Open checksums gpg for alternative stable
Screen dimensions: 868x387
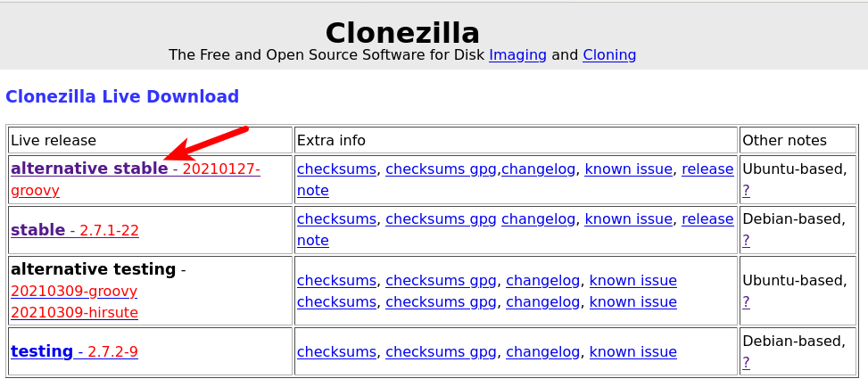[x=441, y=169]
